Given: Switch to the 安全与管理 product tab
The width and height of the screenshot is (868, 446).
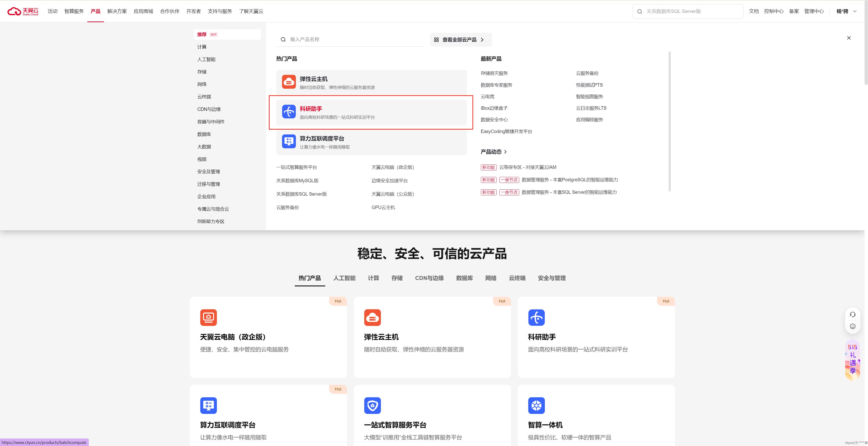Looking at the screenshot, I should (x=552, y=278).
